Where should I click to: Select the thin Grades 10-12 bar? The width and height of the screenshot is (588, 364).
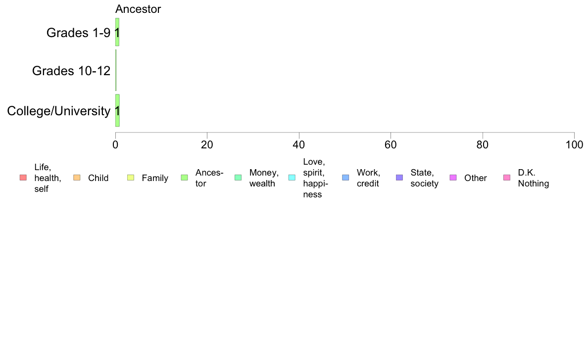point(116,71)
